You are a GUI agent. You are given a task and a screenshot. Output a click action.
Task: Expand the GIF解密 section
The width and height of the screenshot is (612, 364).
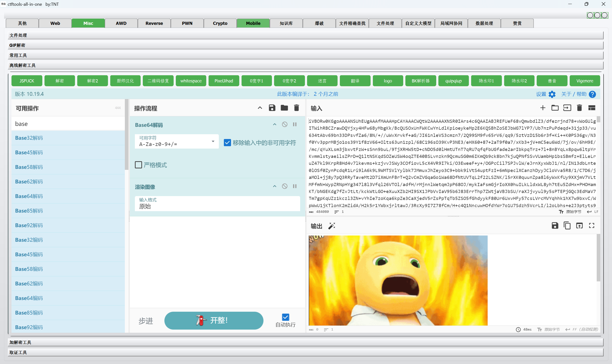[x=305, y=45]
